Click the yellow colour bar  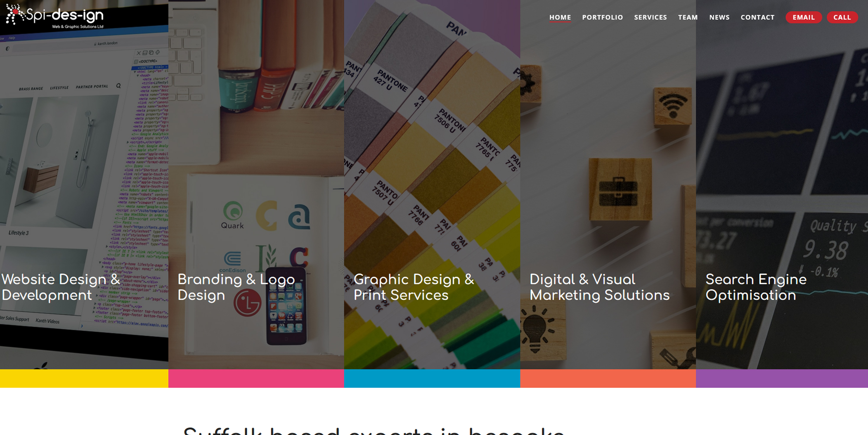pyautogui.click(x=84, y=378)
